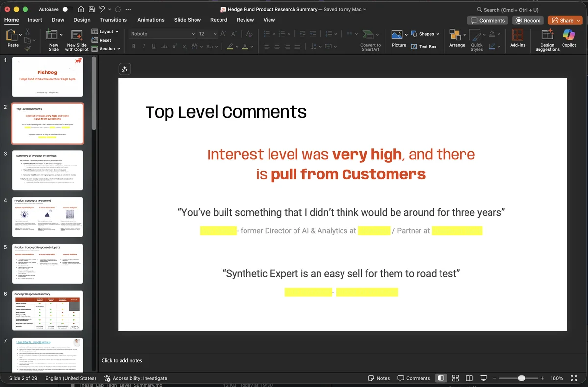Switch to the Design tab

pos(82,20)
